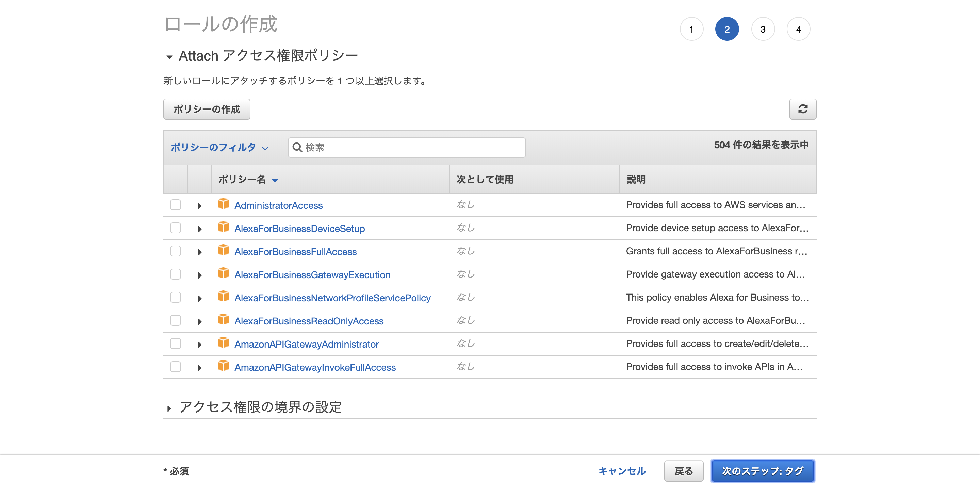Tick the AlexaForBusinessFullAccess checkbox
Viewport: 980px width, 487px height.
point(175,251)
